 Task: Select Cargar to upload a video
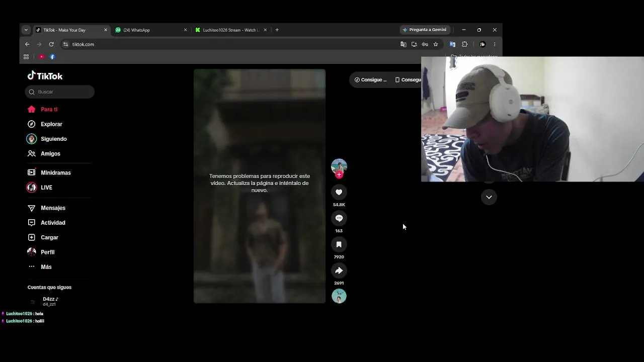(49, 237)
